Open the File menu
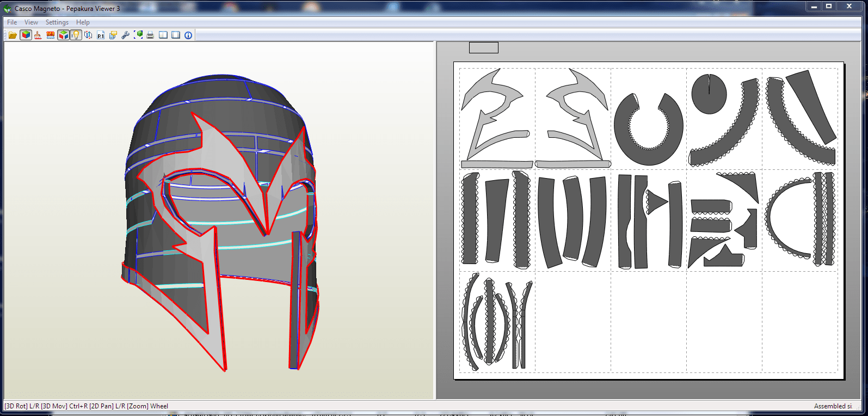 click(12, 22)
